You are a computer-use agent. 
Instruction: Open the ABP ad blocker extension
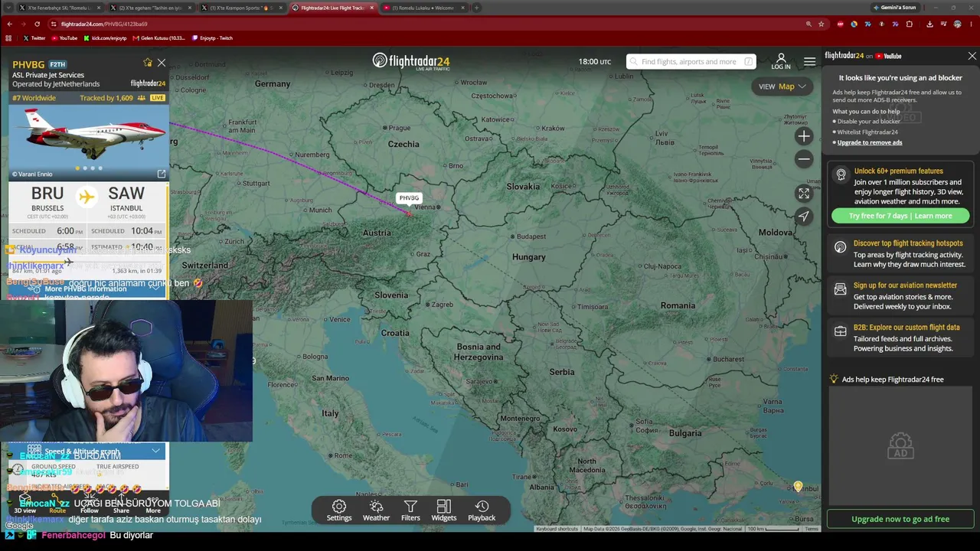coord(841,24)
